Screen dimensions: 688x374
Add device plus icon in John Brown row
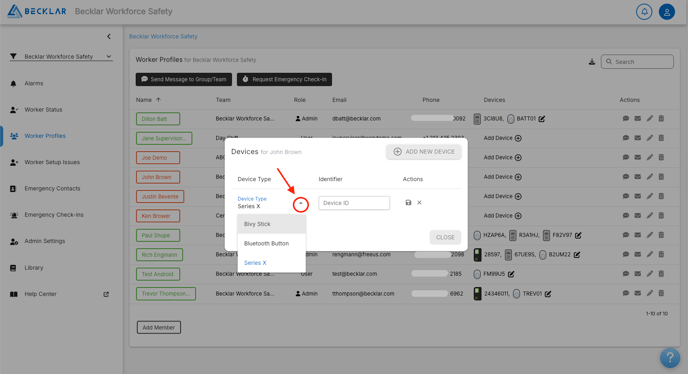coord(518,177)
